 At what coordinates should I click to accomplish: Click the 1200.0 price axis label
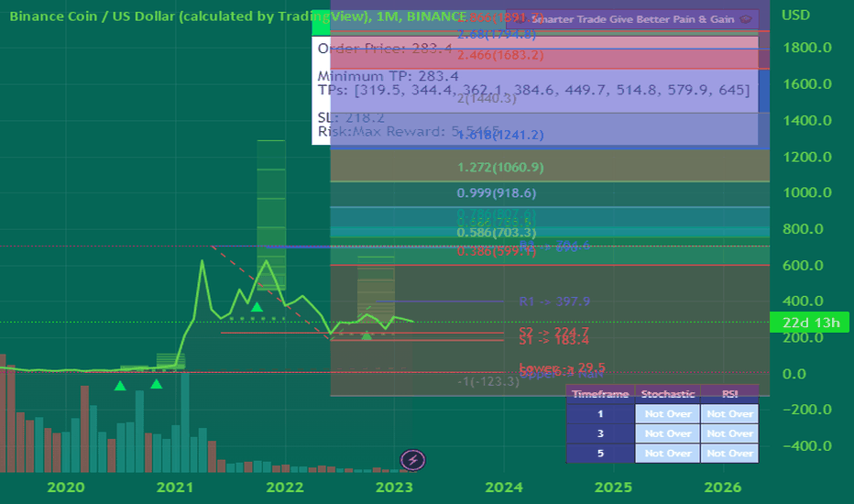tap(807, 157)
